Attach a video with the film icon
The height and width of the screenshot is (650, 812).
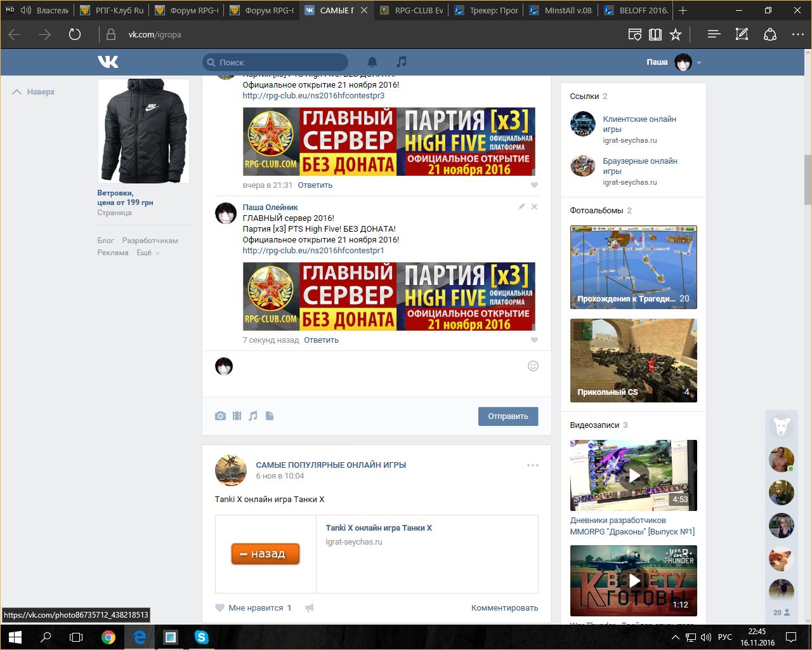tap(237, 416)
